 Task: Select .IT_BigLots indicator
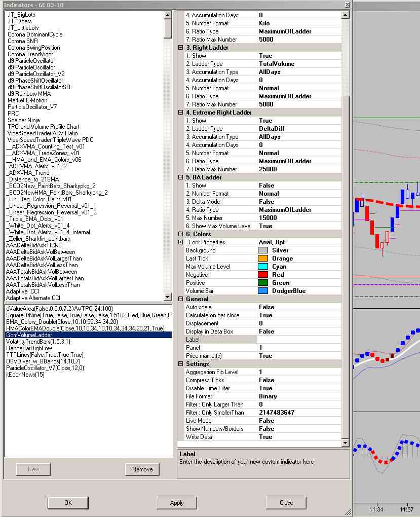coord(21,15)
